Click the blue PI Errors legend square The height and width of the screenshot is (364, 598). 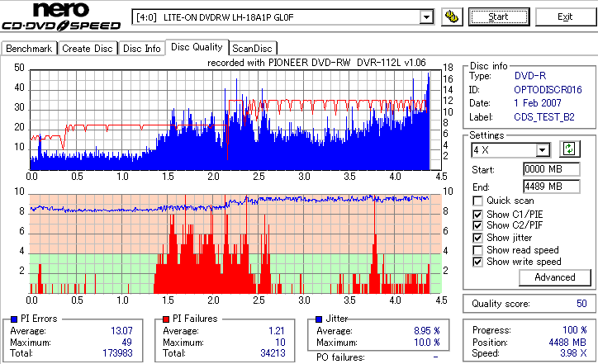point(14,319)
